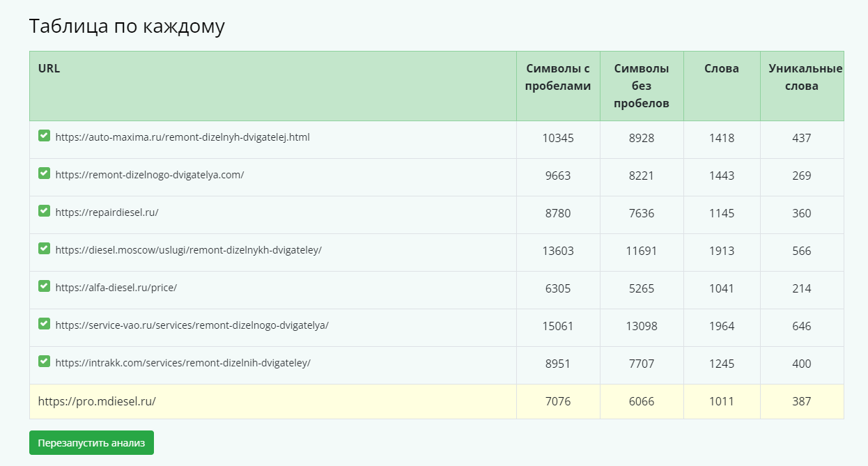Click the Уникальные слова column header

click(805, 77)
